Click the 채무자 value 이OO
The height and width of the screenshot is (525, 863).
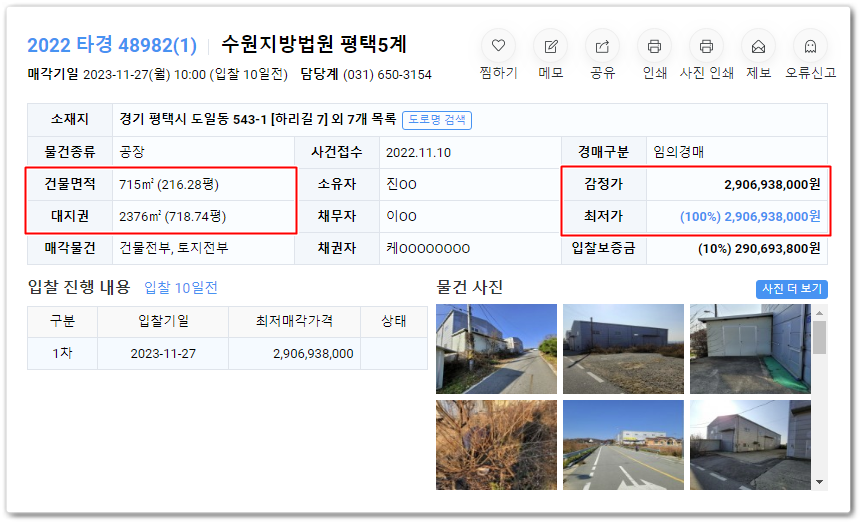point(401,216)
